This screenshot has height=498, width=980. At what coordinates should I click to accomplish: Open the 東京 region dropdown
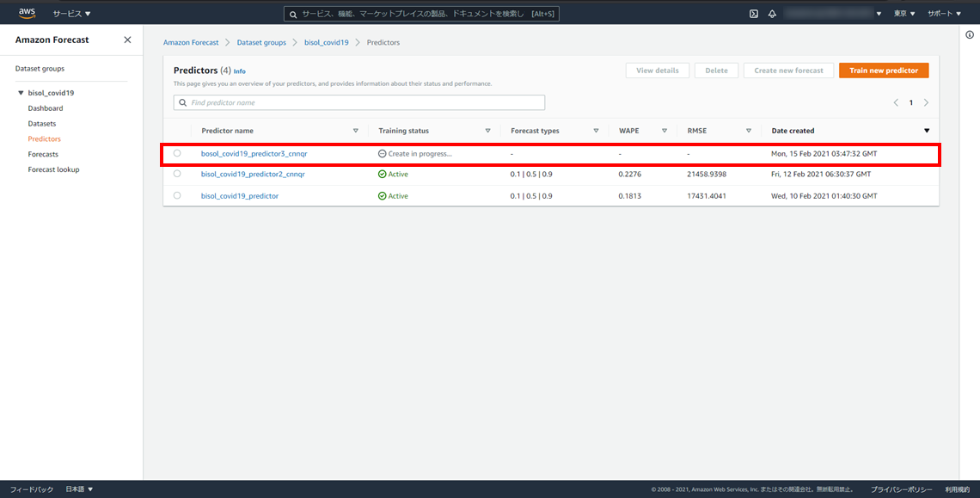[x=904, y=14]
